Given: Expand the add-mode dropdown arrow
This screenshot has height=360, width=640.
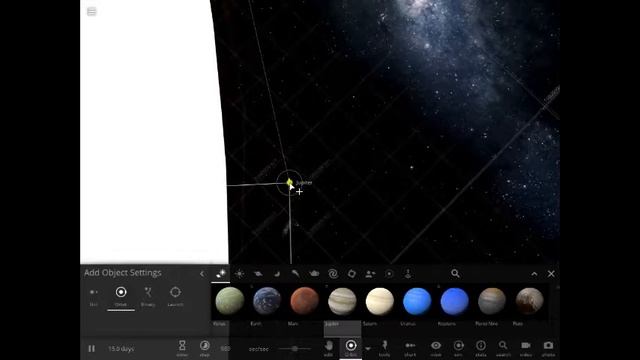Looking at the screenshot, I should [x=368, y=349].
